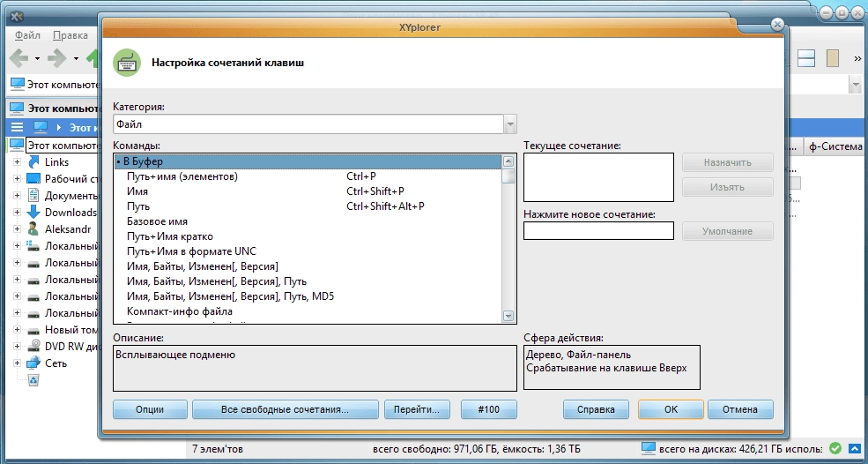Select the Базовое имя command

click(x=308, y=221)
